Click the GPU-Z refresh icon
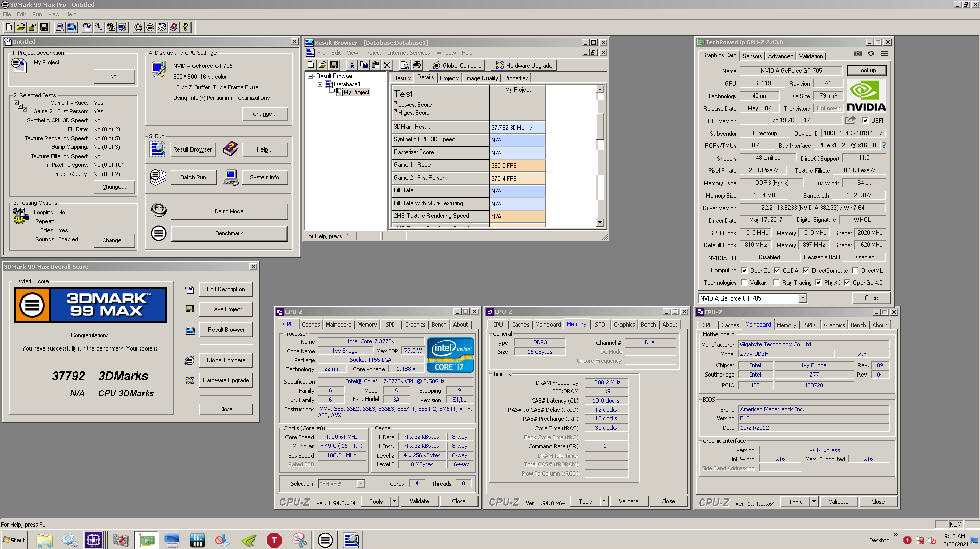 coord(871,53)
